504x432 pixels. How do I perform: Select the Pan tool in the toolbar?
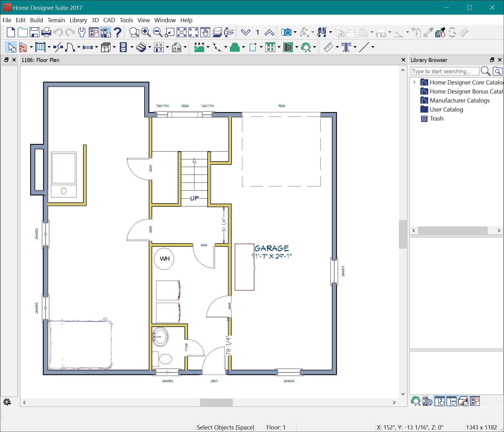[205, 33]
